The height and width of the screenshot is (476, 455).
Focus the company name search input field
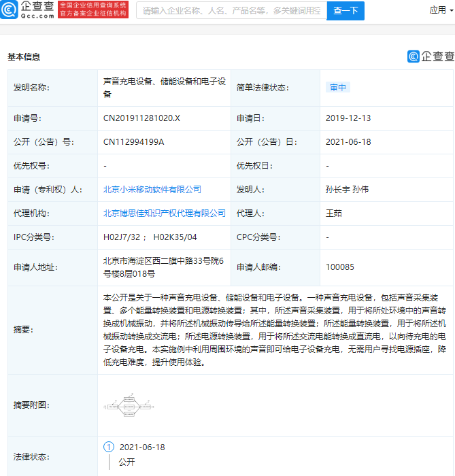click(232, 11)
